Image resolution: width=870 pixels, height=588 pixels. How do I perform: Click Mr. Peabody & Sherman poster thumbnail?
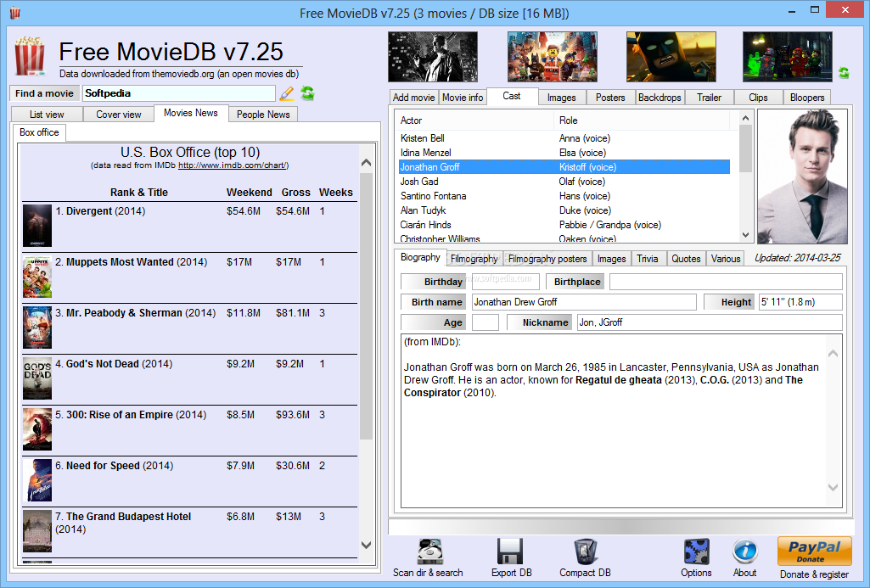tap(37, 328)
